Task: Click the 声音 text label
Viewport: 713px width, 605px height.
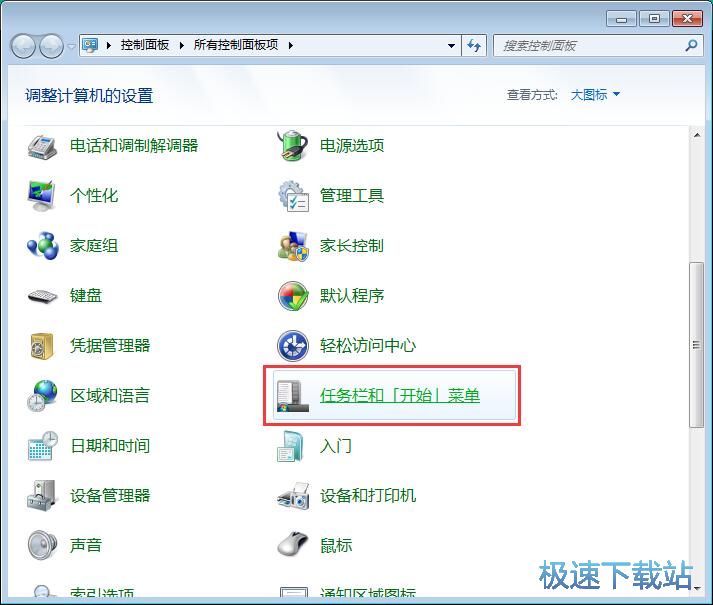Action: [86, 545]
